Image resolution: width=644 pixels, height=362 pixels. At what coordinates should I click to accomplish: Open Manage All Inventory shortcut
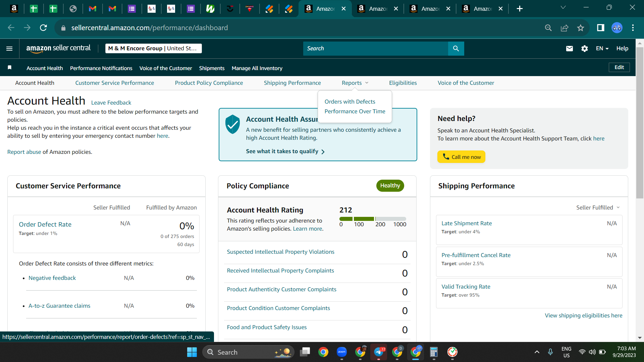pos(257,68)
